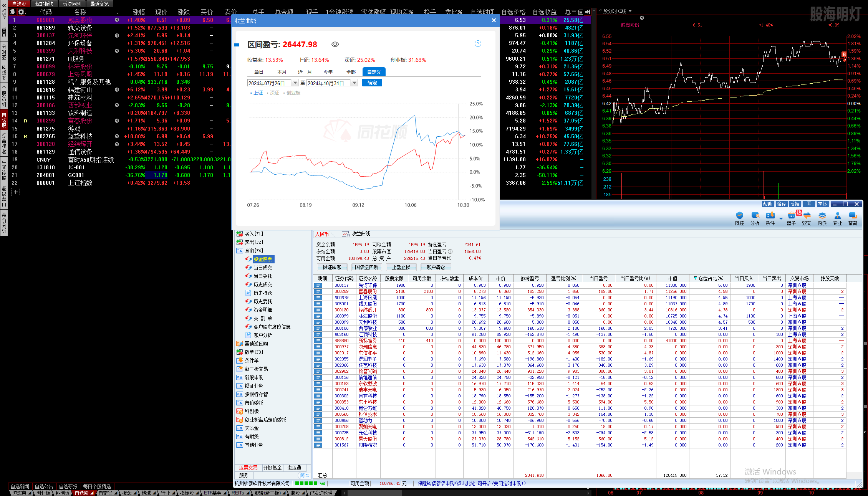
Task: Open the 自选新闻 tab
Action: pyautogui.click(x=20, y=486)
